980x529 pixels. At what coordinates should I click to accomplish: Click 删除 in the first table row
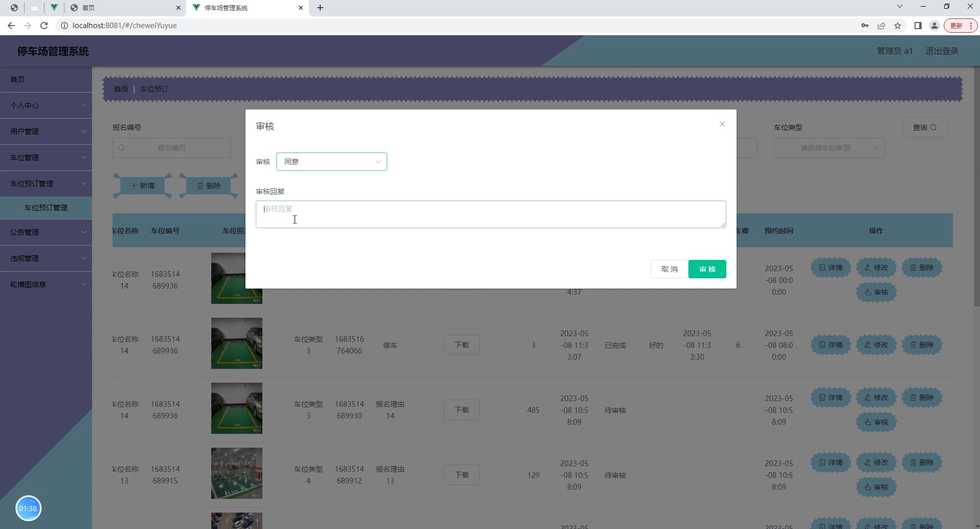(922, 268)
